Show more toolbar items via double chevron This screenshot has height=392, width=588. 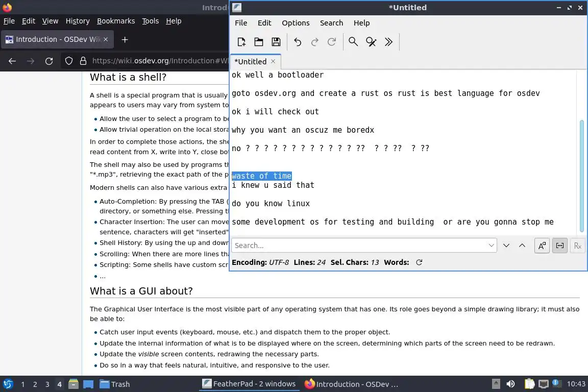tap(388, 42)
